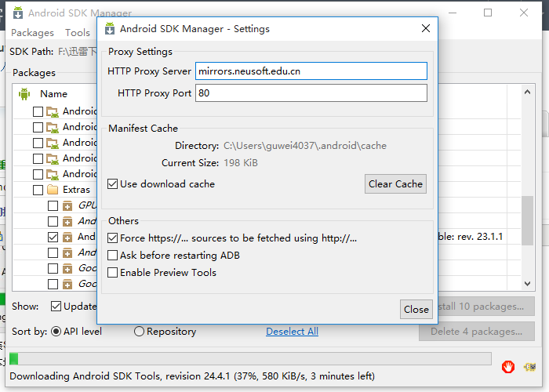Open the Packages menu
Screen dimensions: 549x392
[33, 33]
